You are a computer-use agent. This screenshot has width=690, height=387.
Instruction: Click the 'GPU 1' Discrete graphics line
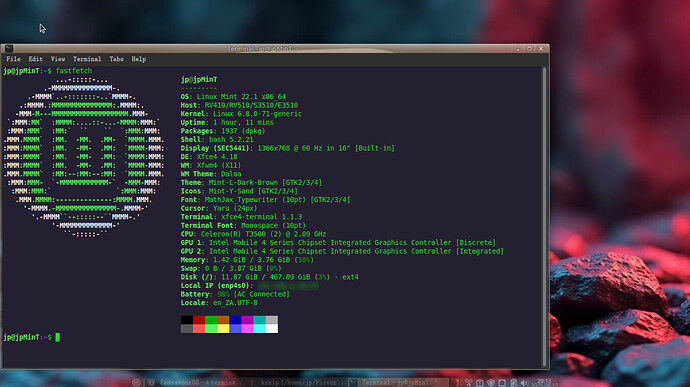(x=338, y=243)
